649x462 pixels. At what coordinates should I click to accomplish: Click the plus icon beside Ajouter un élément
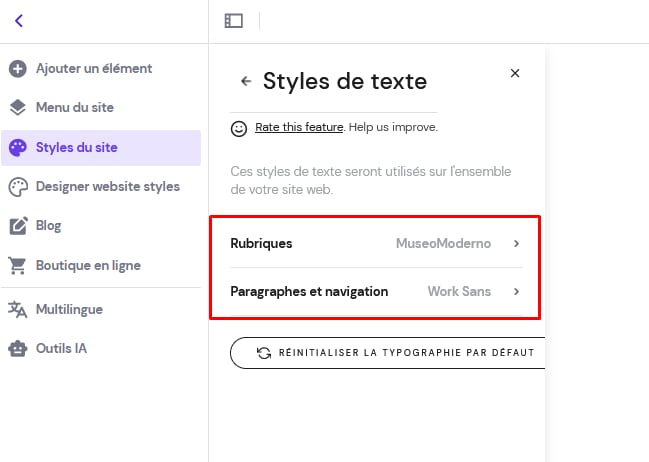(17, 69)
